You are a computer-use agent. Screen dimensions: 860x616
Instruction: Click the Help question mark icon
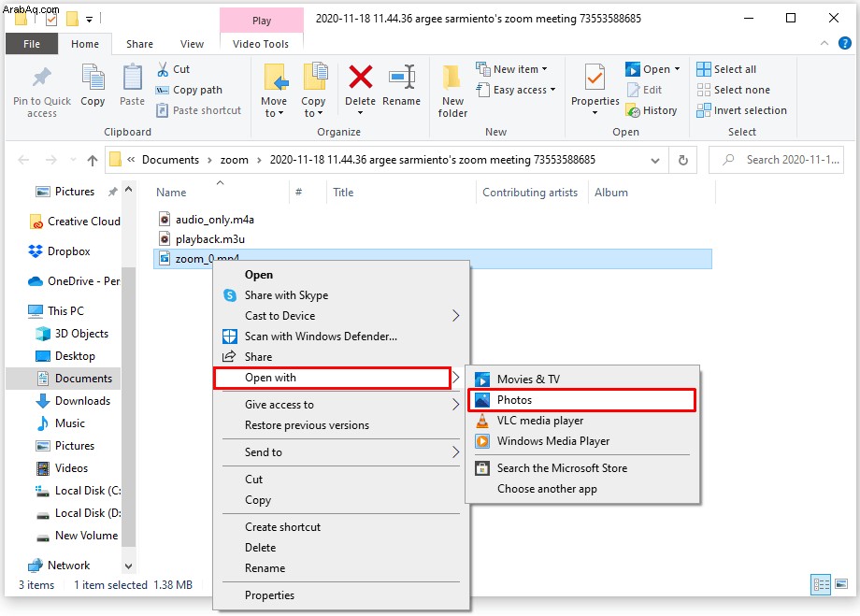(x=845, y=43)
